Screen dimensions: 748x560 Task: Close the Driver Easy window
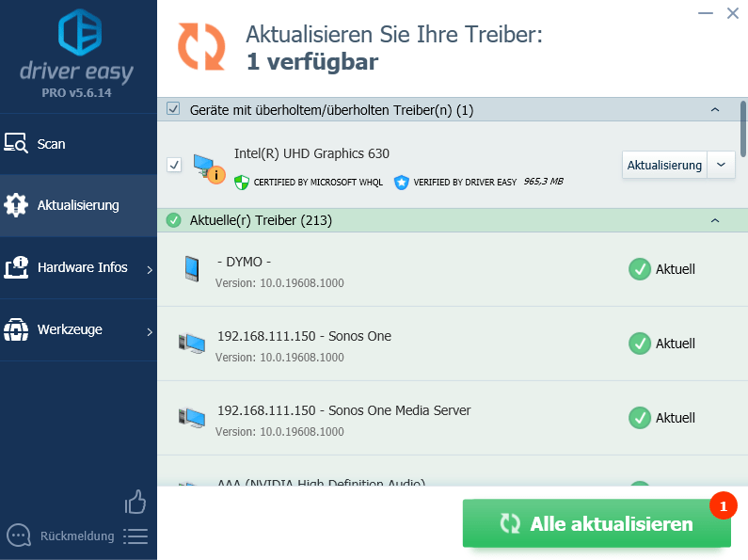[x=733, y=13]
